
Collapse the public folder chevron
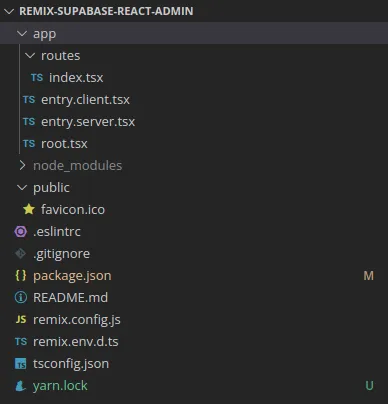coord(22,187)
